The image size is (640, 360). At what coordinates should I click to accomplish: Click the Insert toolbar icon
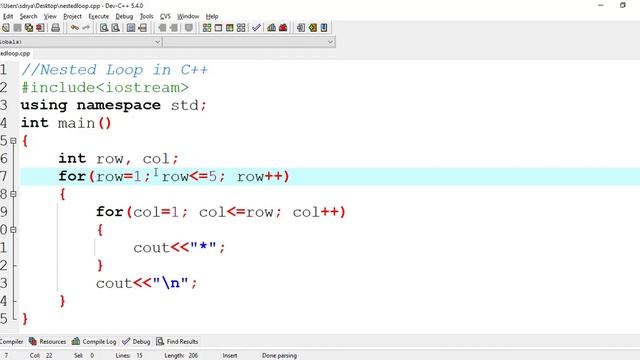301,28
